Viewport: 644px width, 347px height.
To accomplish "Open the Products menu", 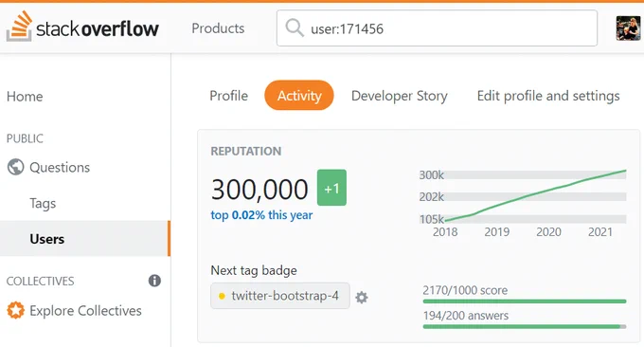I will pyautogui.click(x=218, y=28).
